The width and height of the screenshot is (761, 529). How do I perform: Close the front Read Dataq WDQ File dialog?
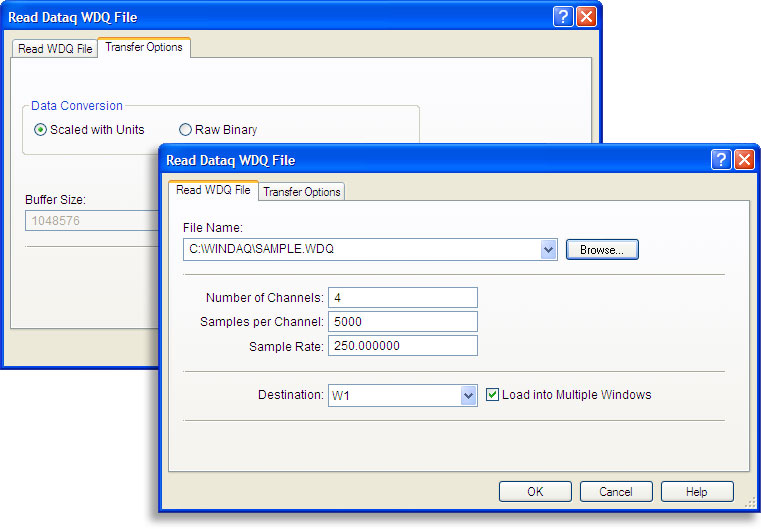pos(744,159)
